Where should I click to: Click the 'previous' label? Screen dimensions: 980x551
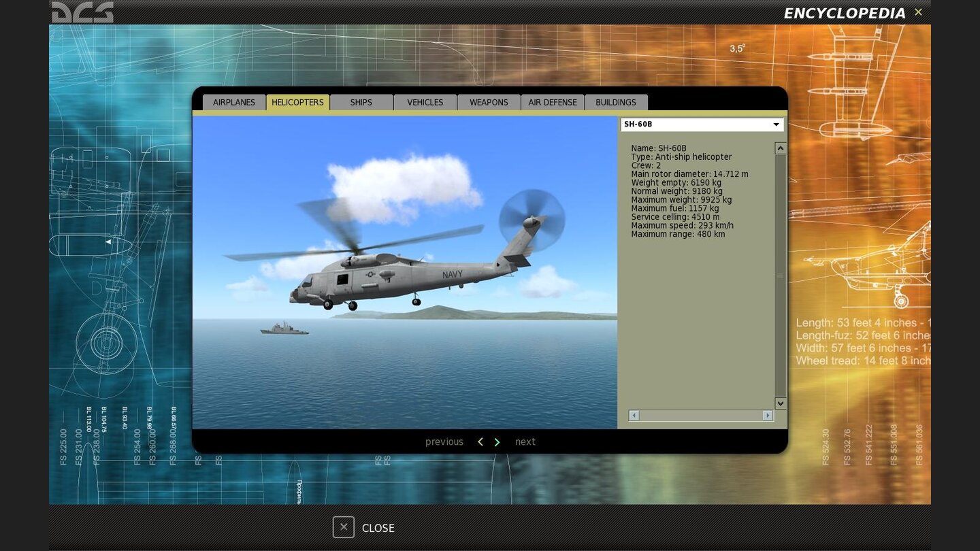click(x=444, y=442)
